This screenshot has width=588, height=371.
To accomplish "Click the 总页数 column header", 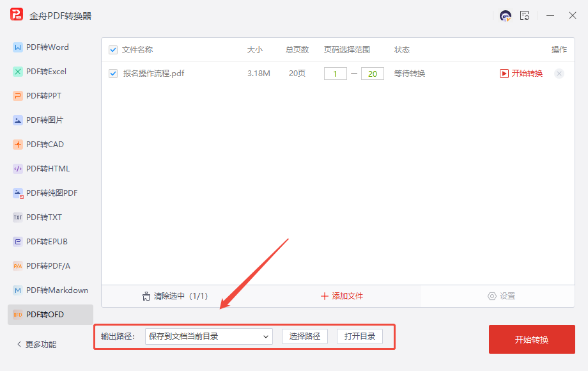I will click(297, 50).
